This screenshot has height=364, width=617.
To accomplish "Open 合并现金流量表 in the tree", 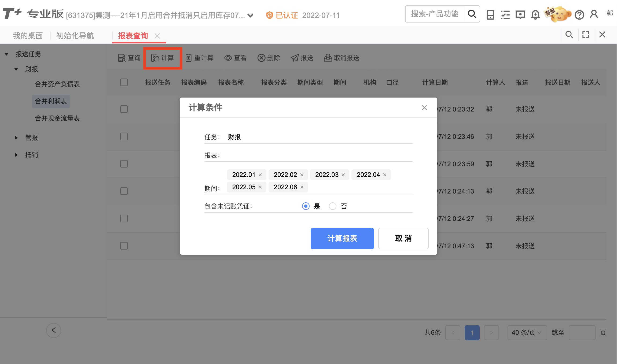I will click(x=57, y=118).
